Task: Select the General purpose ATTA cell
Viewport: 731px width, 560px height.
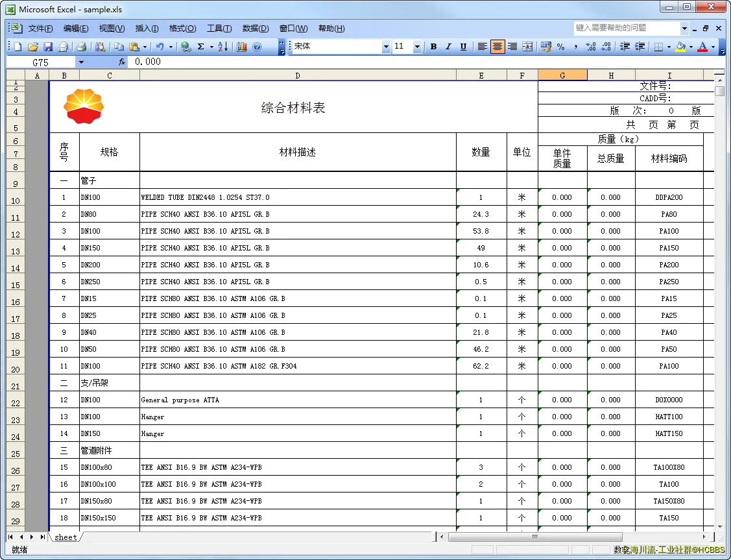Action: (298, 400)
